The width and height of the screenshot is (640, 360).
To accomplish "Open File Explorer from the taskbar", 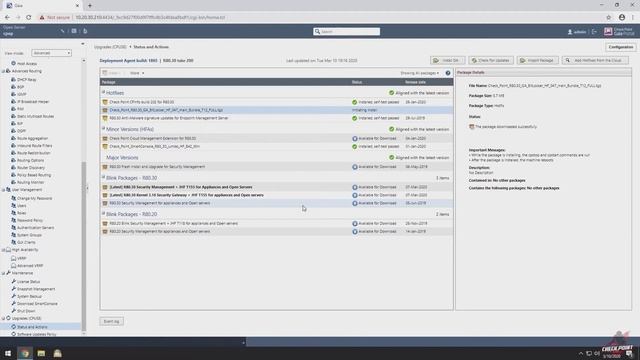I will pyautogui.click(x=41, y=353).
